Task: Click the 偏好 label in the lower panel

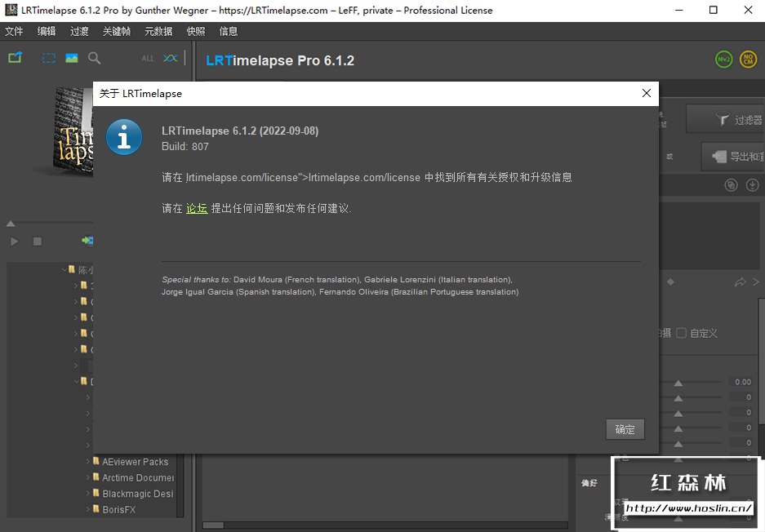Action: point(589,483)
